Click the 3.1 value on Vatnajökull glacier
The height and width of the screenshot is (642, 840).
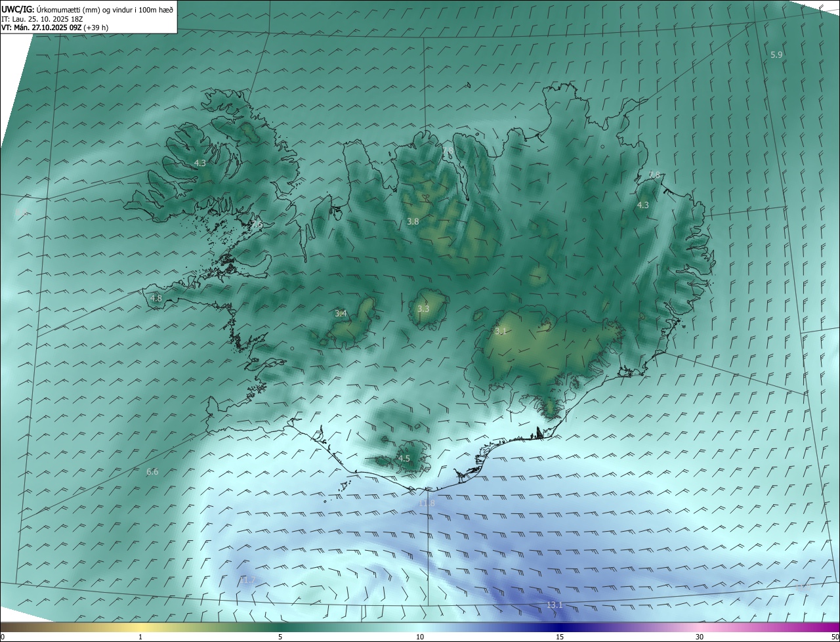pyautogui.click(x=501, y=332)
